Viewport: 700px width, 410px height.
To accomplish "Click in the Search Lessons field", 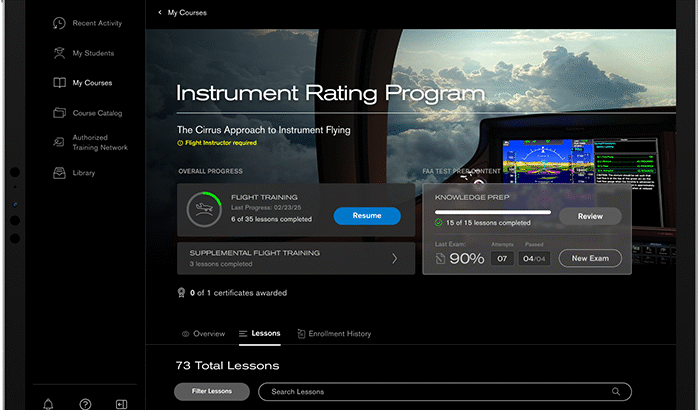I will click(x=445, y=392).
